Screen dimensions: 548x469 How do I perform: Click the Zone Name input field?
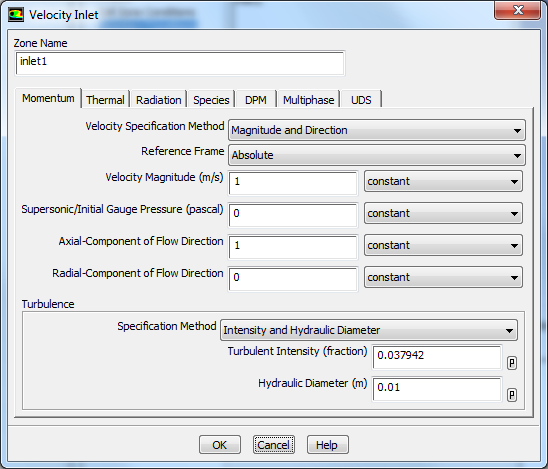click(180, 63)
